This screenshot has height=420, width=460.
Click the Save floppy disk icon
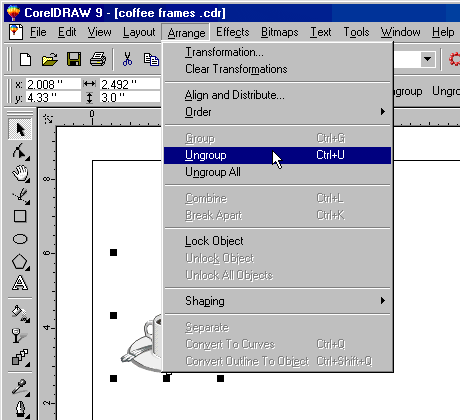click(x=74, y=60)
